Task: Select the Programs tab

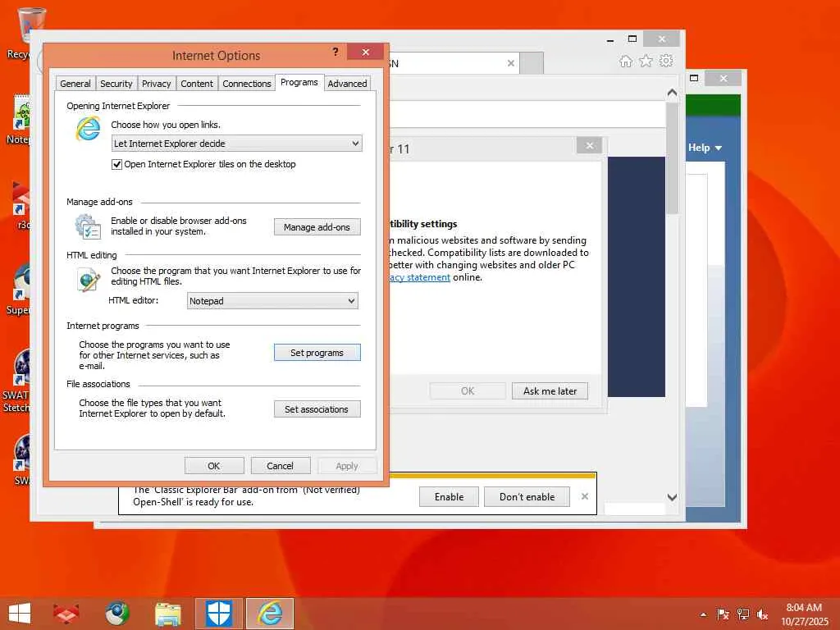Action: click(299, 83)
